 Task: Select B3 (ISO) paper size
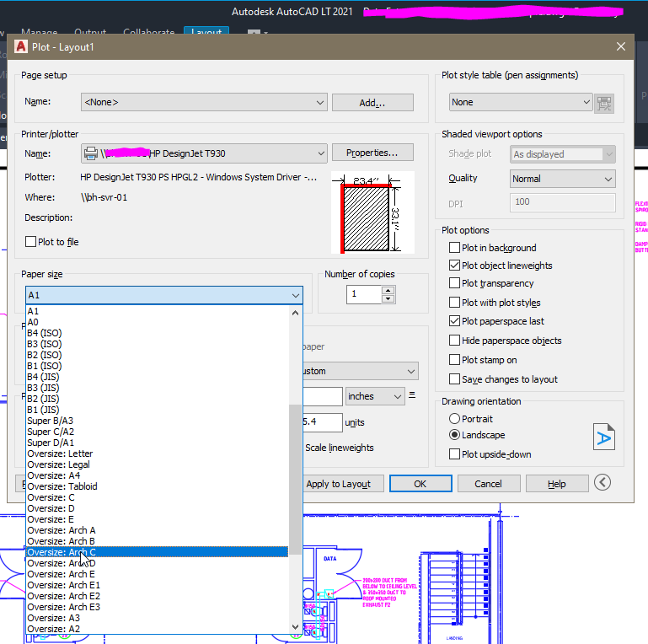[157, 344]
